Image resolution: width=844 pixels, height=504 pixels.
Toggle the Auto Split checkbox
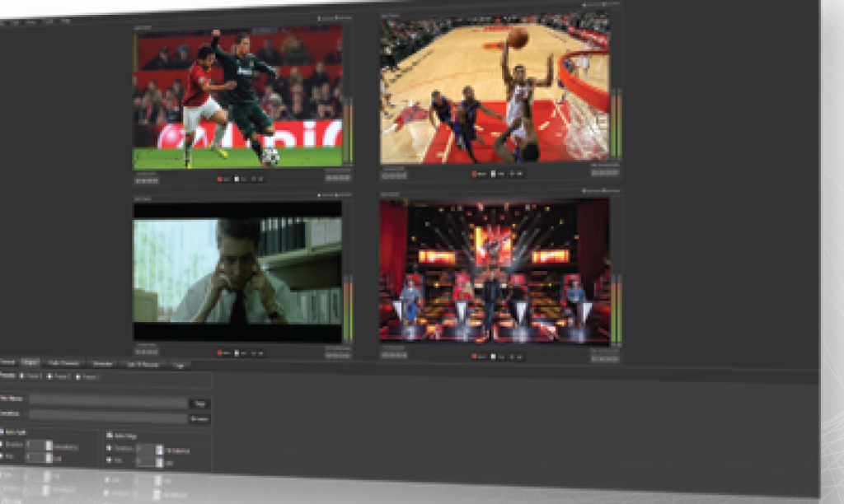(2, 432)
